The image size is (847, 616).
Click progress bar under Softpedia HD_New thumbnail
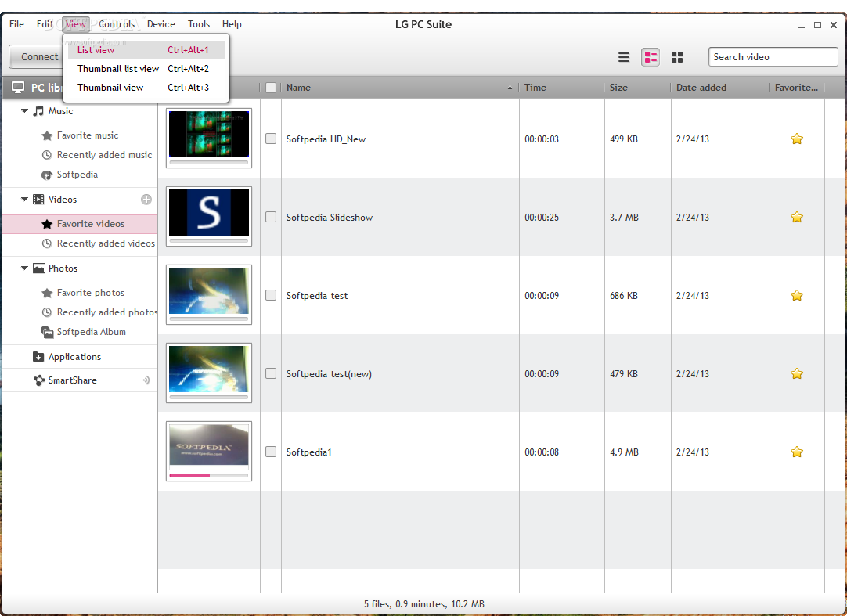209,162
